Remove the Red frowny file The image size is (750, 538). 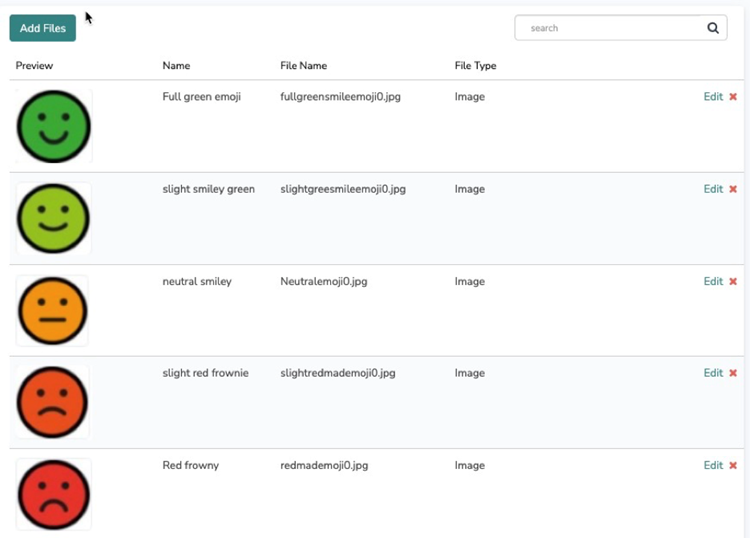[733, 466]
